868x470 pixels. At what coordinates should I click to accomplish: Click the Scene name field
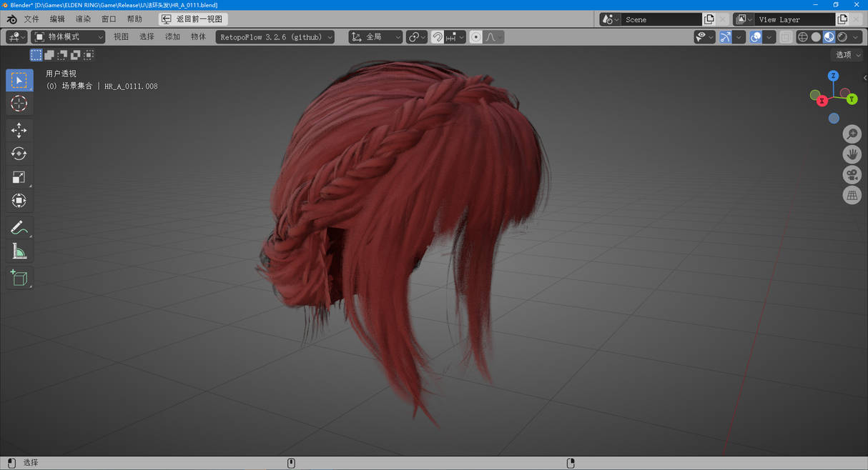[x=661, y=19]
